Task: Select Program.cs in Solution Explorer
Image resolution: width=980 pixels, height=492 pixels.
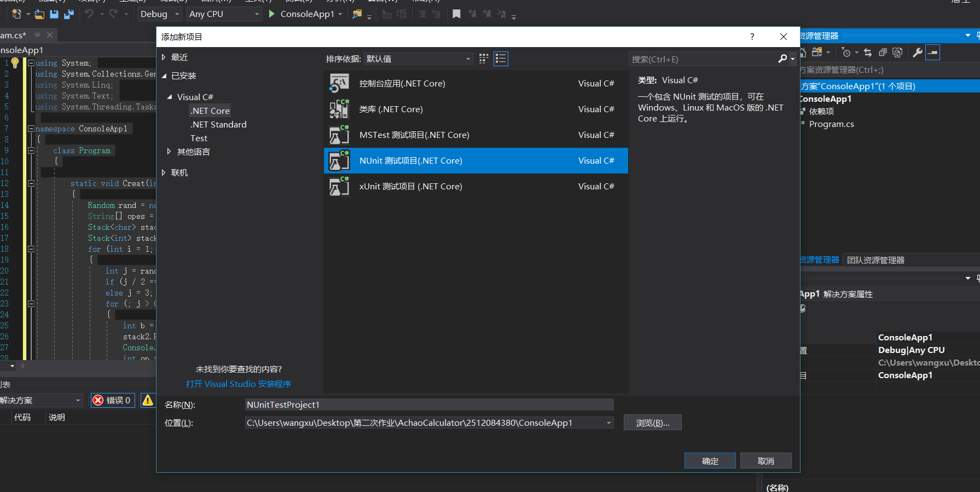Action: (x=831, y=124)
